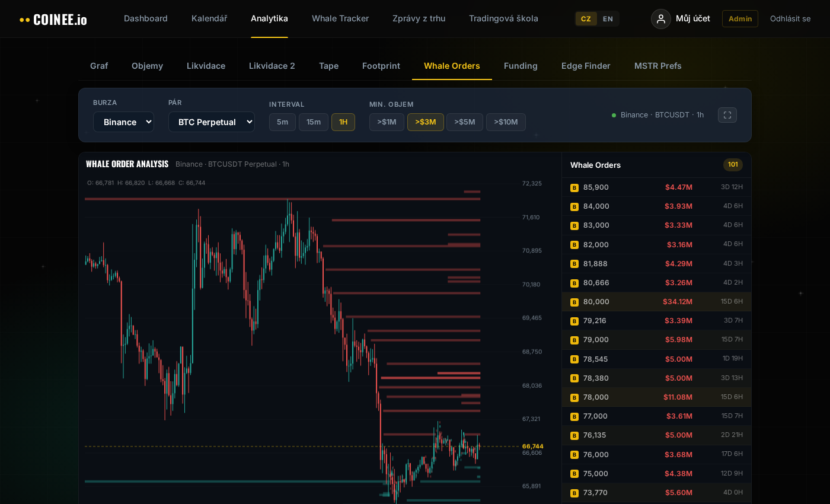830x504 pixels.
Task: Click the Binance badge beside the 73,770 order
Action: (574, 493)
